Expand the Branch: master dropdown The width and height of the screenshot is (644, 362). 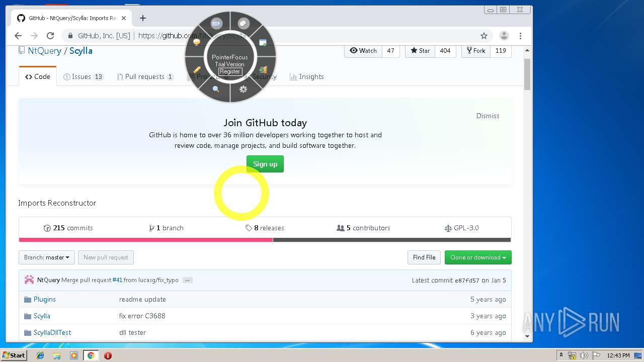[x=47, y=257]
